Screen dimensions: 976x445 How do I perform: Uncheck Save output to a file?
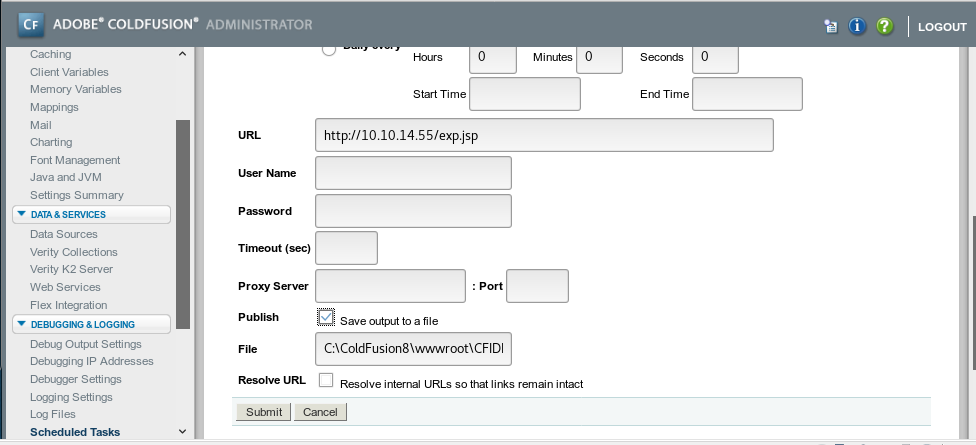(326, 318)
